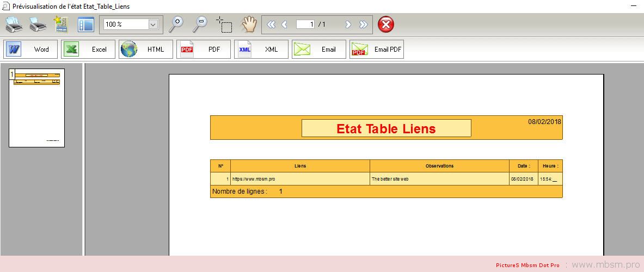Click the first color printer icon
This screenshot has height=272, width=644.
(x=14, y=24)
